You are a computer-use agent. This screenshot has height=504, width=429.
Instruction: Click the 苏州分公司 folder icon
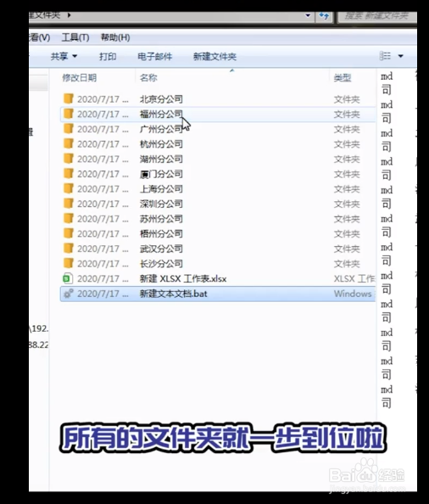pyautogui.click(x=68, y=218)
